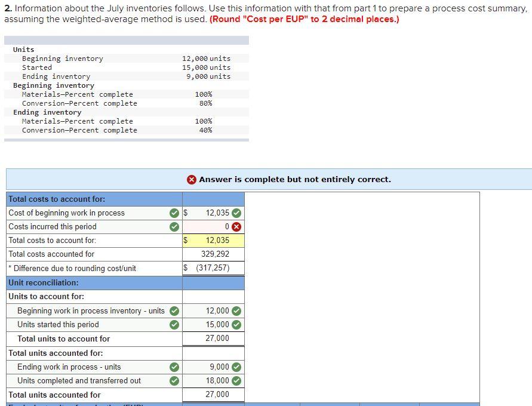Select the Cost of beginning work in process 12,035 field
This screenshot has width=532, height=406.
click(213, 213)
